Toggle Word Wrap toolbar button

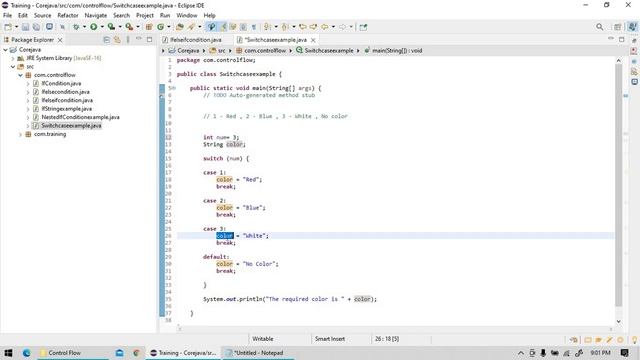click(233, 27)
